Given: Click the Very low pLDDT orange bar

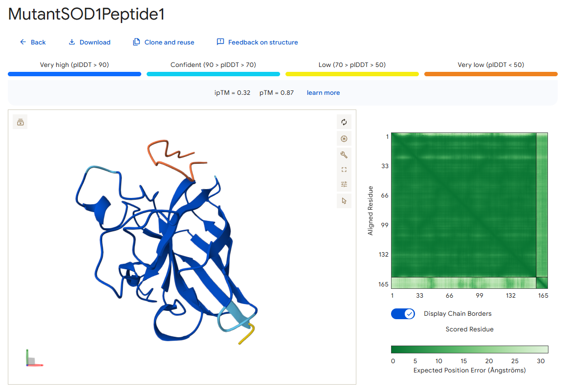Looking at the screenshot, I should pos(491,74).
